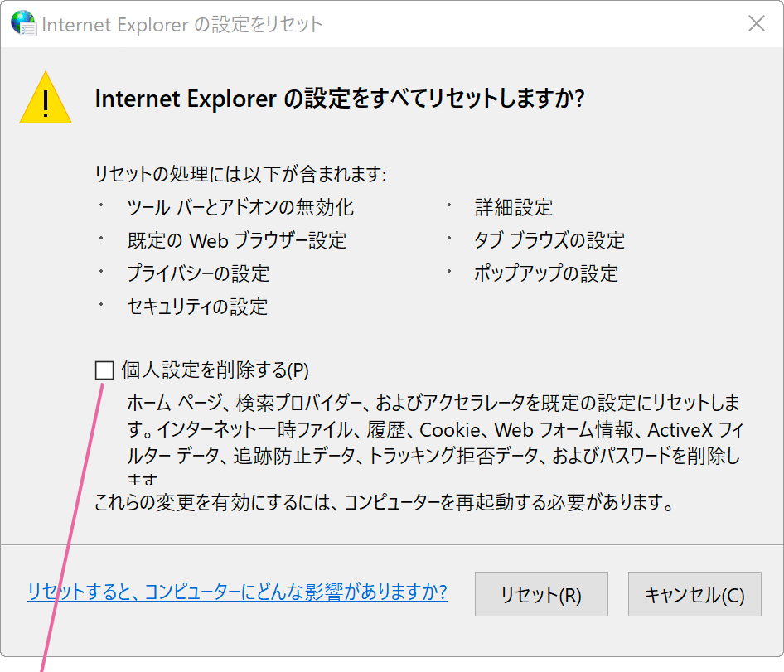Image resolution: width=784 pixels, height=672 pixels.
Task: Click the text リセットの処理には以下が含まれます:
Action: coord(240,174)
